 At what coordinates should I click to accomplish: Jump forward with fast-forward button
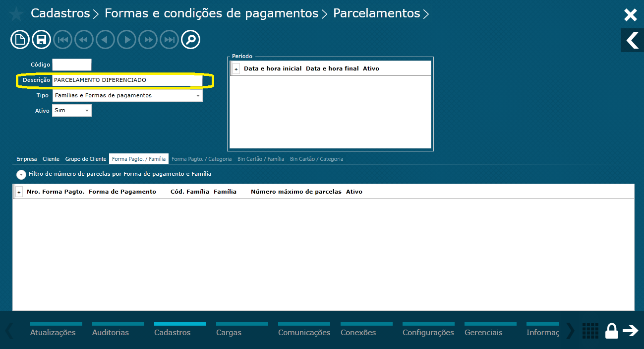[x=148, y=40]
